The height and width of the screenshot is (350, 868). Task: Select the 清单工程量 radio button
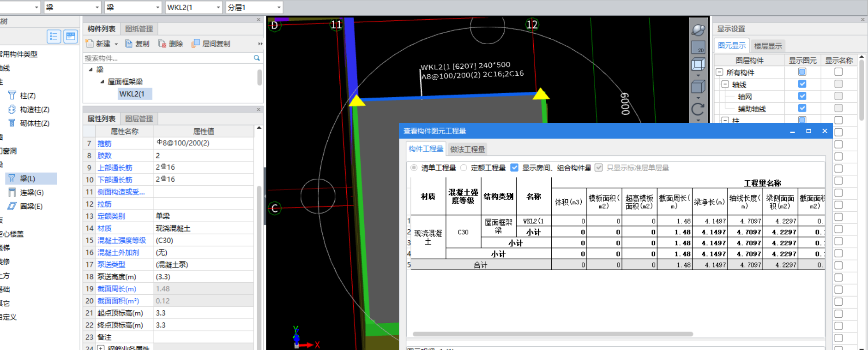414,168
